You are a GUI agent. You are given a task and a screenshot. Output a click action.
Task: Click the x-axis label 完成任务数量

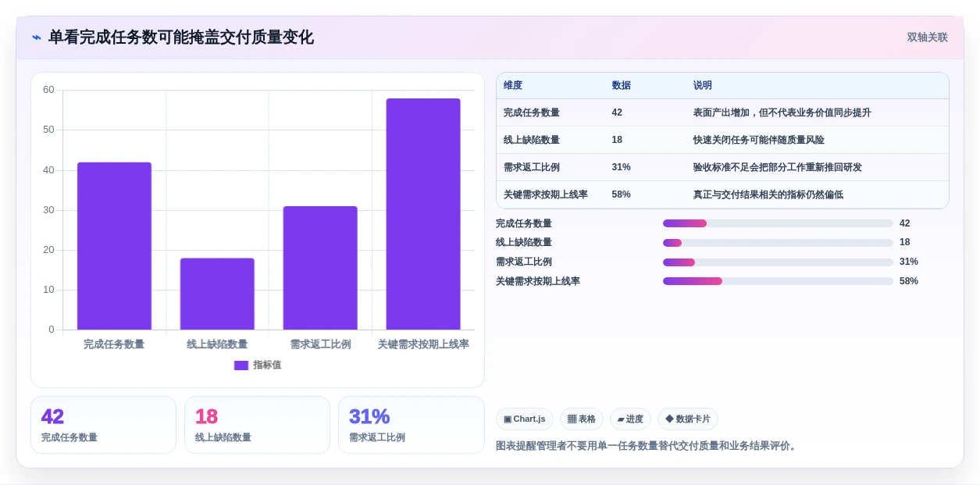coord(114,344)
